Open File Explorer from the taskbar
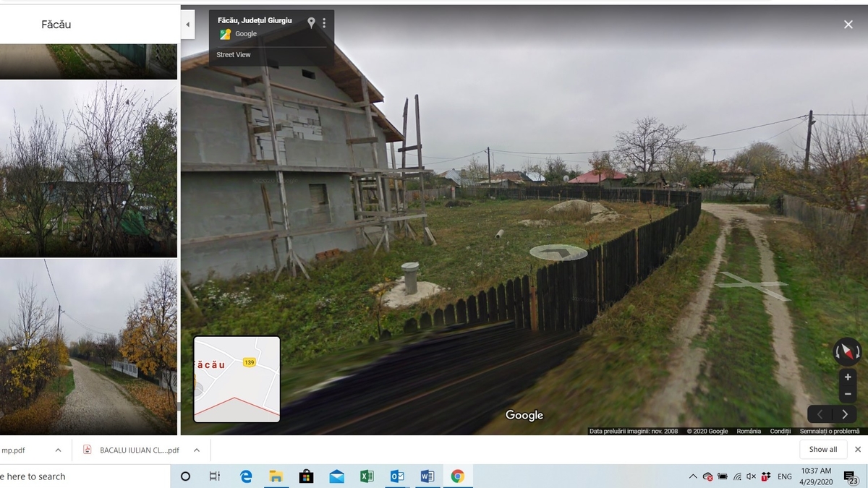868x488 pixels. 276,476
